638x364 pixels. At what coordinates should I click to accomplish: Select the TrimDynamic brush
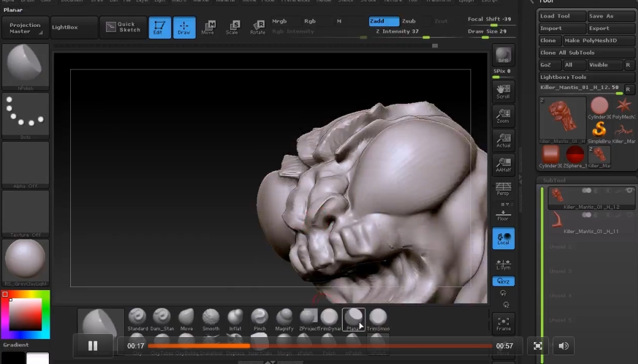click(x=329, y=320)
